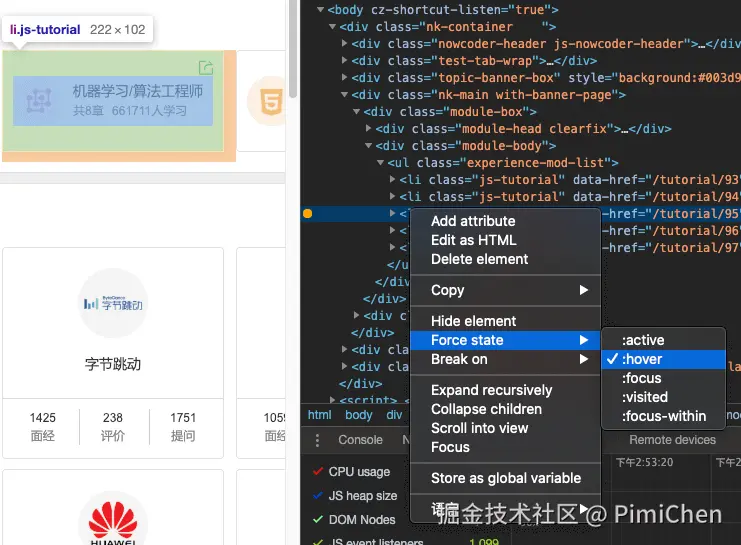The image size is (741, 545).
Task: Click the 1751 提问 stat
Action: (183, 426)
